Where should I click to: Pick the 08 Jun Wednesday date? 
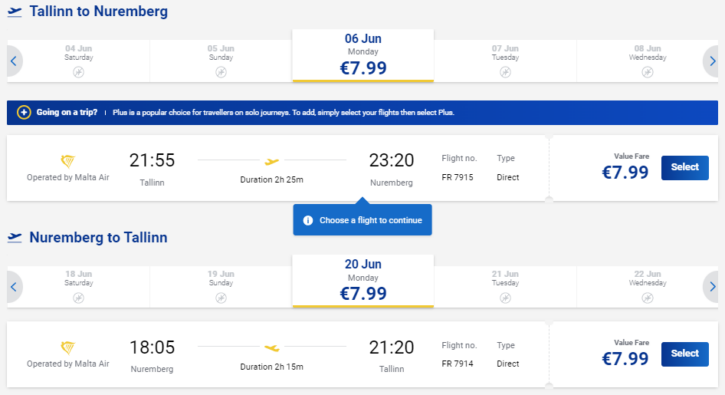647,61
